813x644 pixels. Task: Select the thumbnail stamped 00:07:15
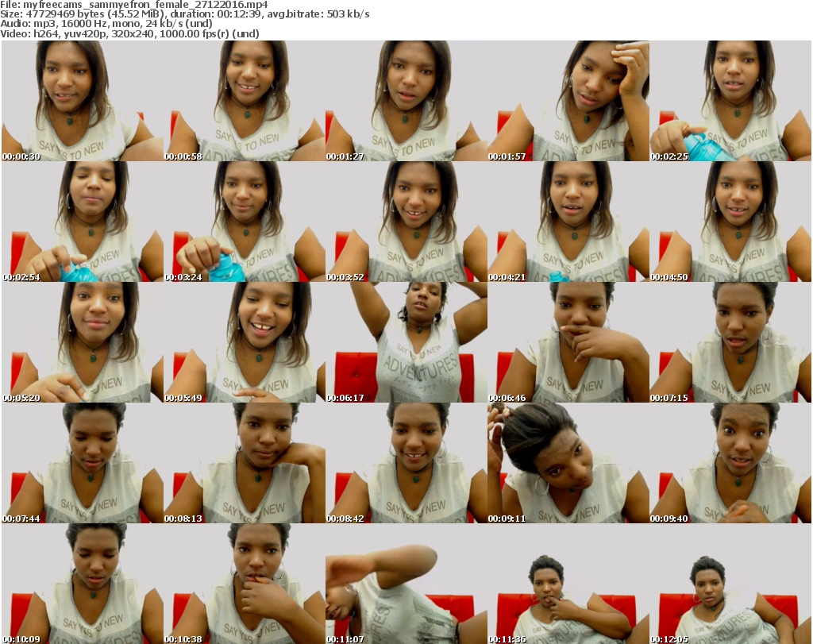(x=730, y=342)
